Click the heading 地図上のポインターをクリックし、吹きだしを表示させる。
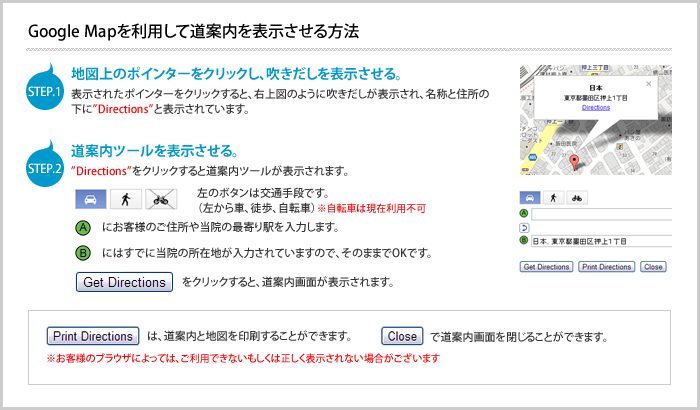 (237, 74)
